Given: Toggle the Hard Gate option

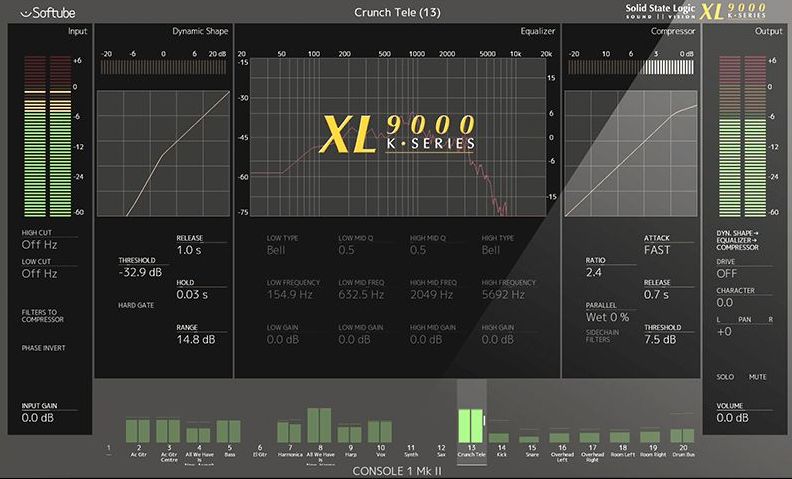Looking at the screenshot, I should pyautogui.click(x=136, y=305).
